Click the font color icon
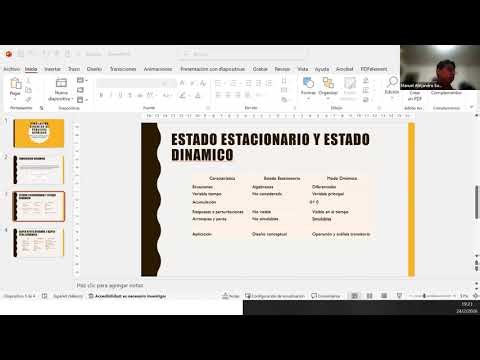The image size is (480, 360). point(198,96)
